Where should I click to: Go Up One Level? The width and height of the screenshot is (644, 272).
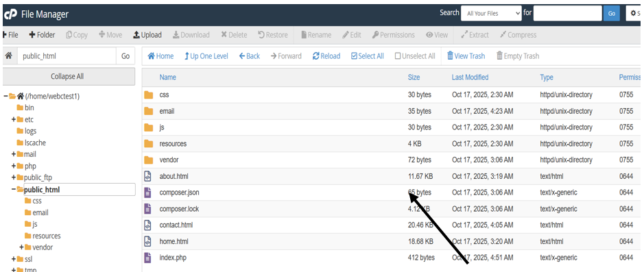[x=206, y=56]
